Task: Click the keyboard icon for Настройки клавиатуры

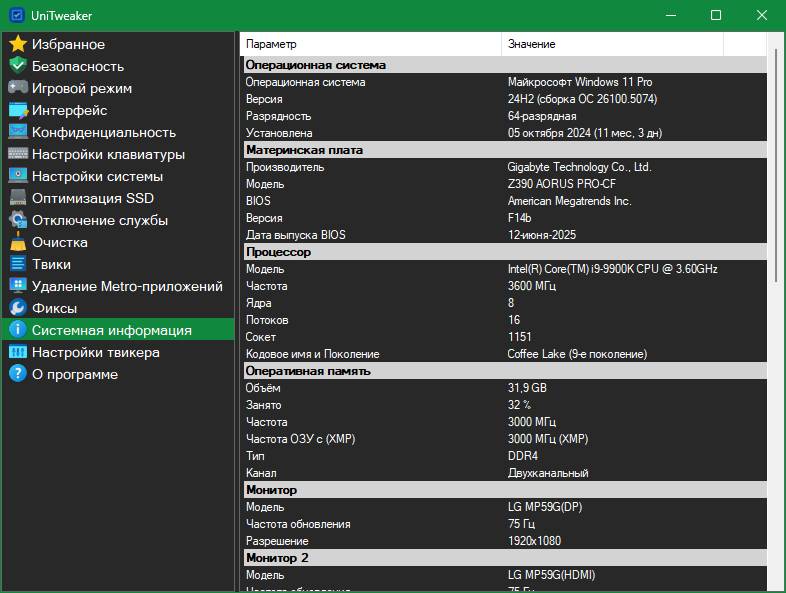Action: [x=18, y=154]
